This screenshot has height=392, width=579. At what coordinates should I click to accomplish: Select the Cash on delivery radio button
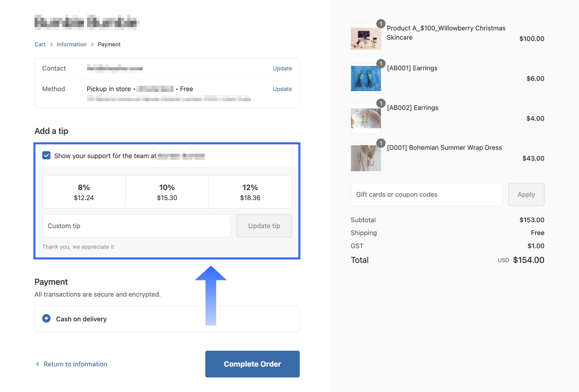pyautogui.click(x=46, y=318)
